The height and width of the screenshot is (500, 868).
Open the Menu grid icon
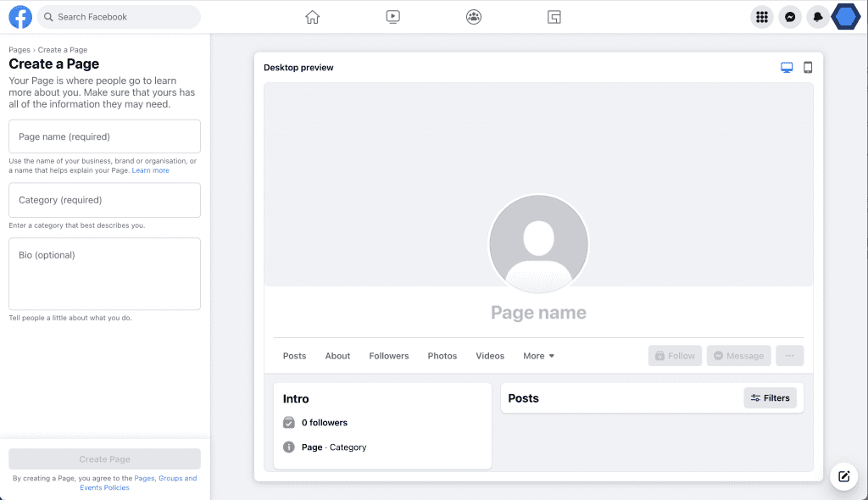point(762,17)
